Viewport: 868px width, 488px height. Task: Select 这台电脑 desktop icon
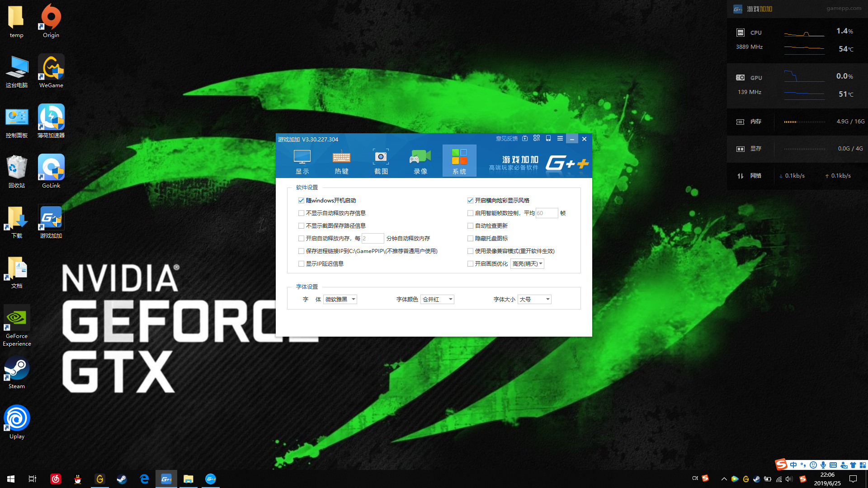(17, 71)
